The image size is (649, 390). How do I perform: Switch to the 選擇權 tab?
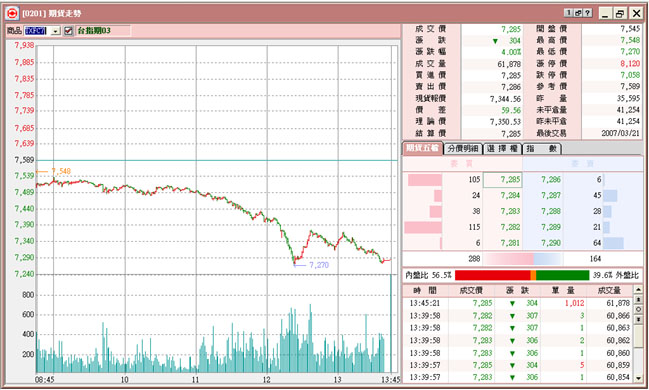click(502, 149)
